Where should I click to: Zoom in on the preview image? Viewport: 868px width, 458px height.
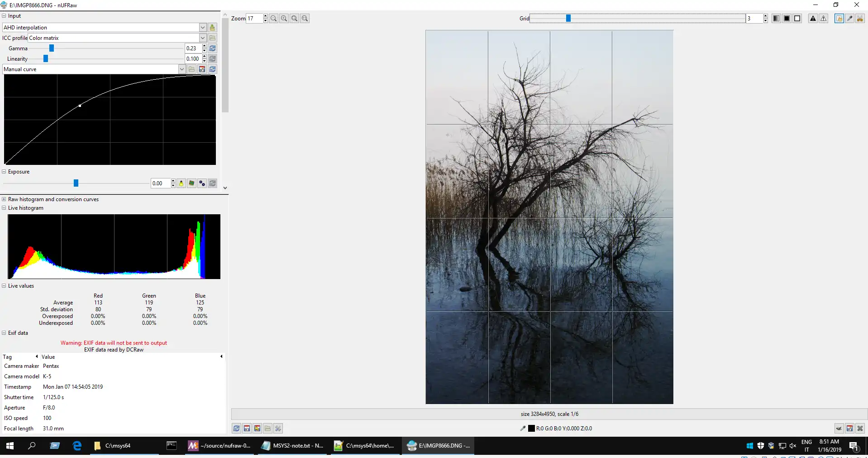click(284, 19)
